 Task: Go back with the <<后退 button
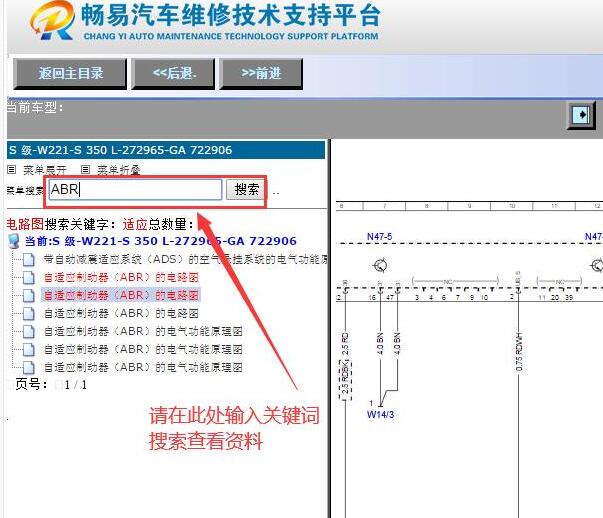(173, 73)
